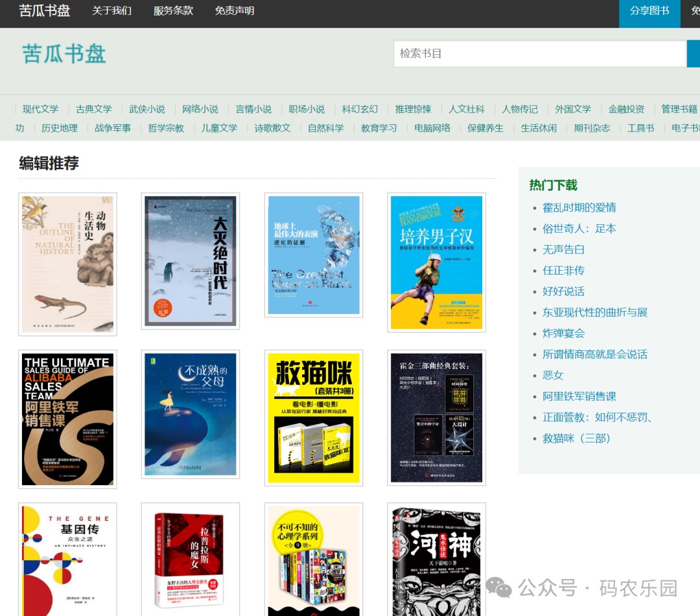
Task: Open 关于我们 in top navigation
Action: [111, 11]
